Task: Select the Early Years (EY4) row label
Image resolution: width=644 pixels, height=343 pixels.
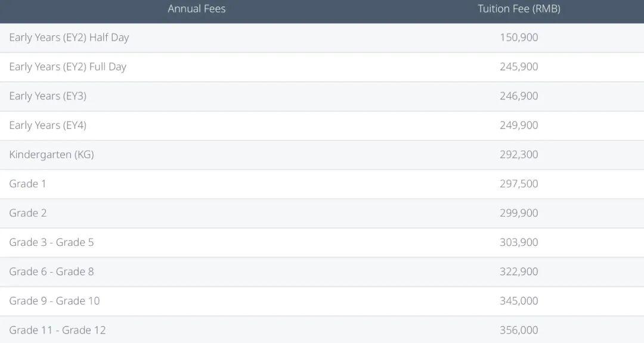Action: [x=48, y=125]
